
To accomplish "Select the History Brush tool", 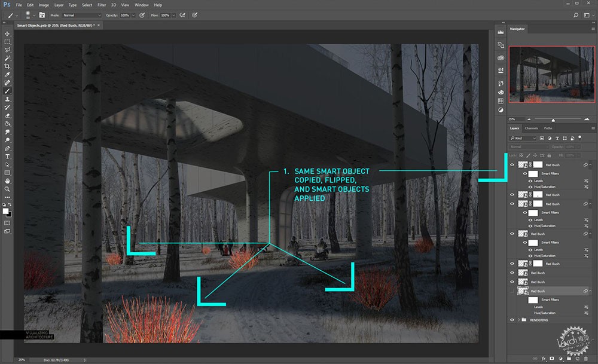I will tap(7, 108).
